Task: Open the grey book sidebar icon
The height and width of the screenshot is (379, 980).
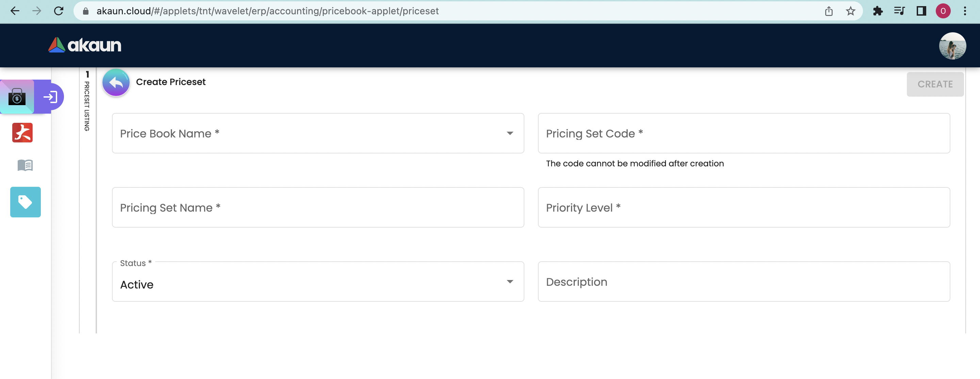Action: [x=25, y=165]
